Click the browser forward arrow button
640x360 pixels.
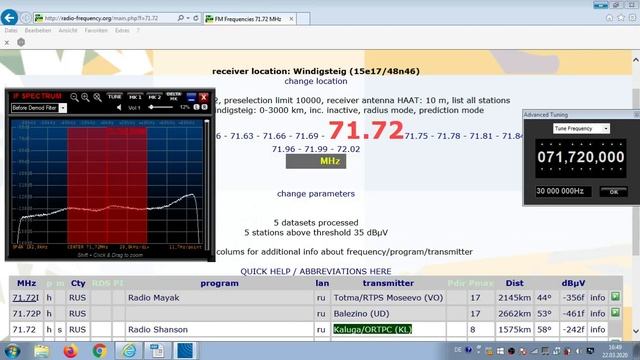click(x=26, y=18)
